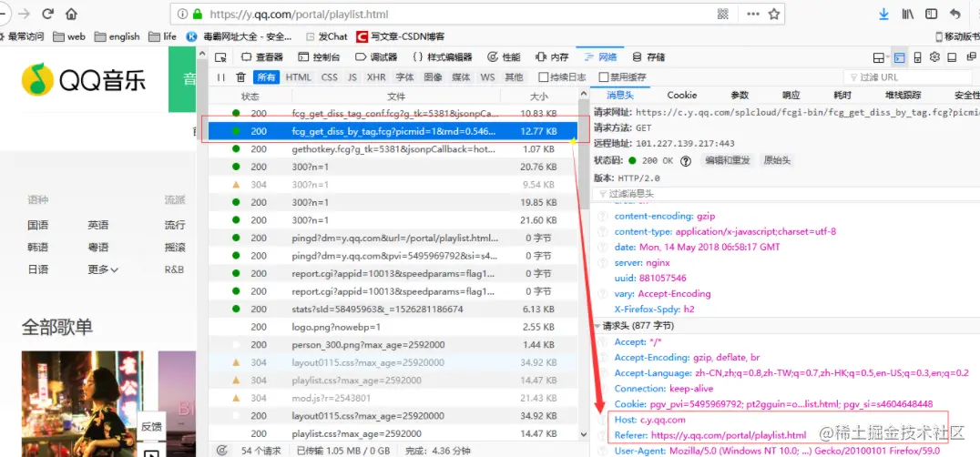Select the stats?sId=58495963 request row
The image size is (980, 457).
click(393, 309)
